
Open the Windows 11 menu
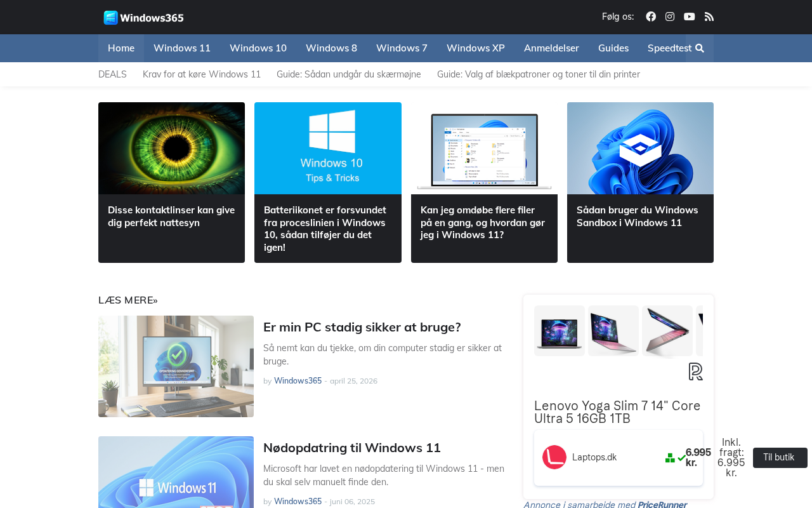[x=182, y=48]
